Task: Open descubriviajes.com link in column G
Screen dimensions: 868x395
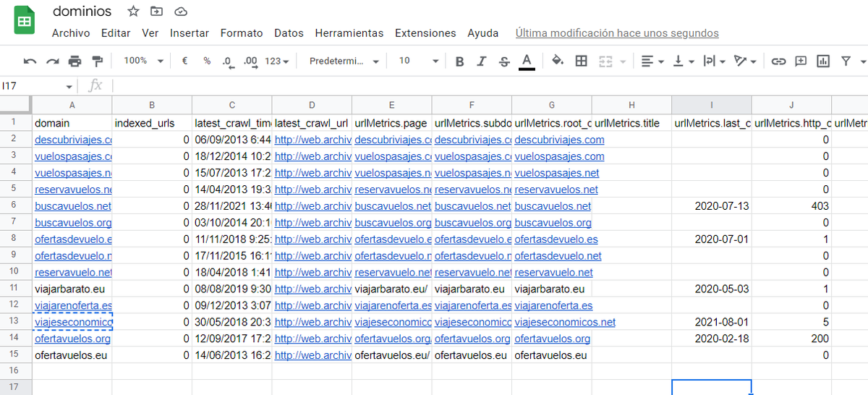Action: click(559, 140)
